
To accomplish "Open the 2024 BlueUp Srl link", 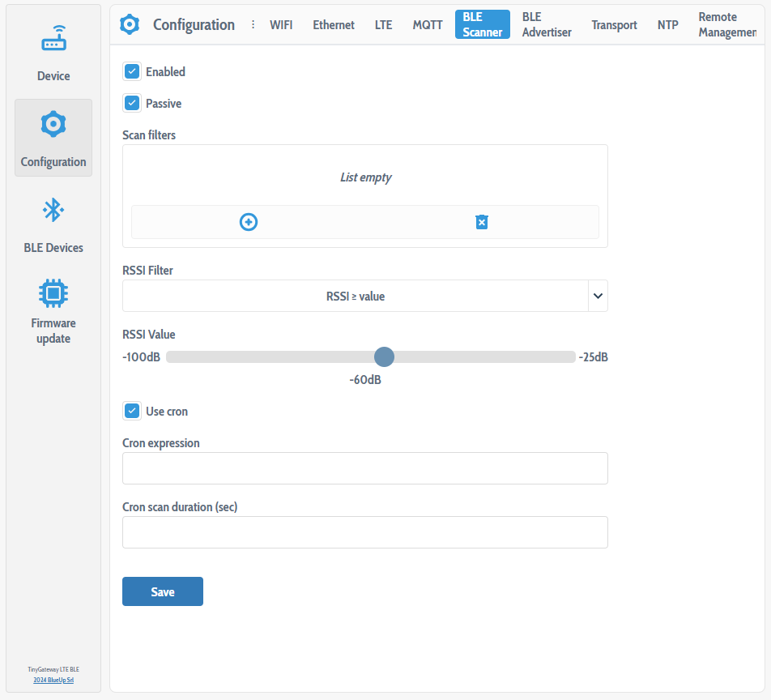I will [53, 680].
